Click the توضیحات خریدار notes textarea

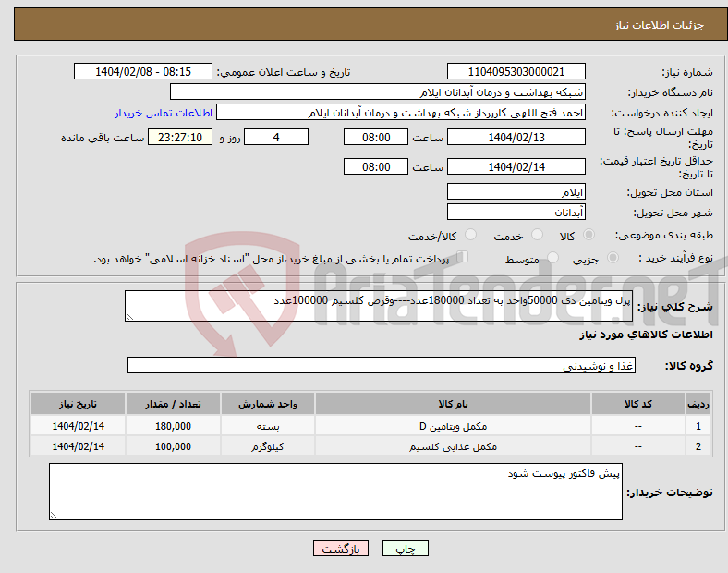pos(335,492)
